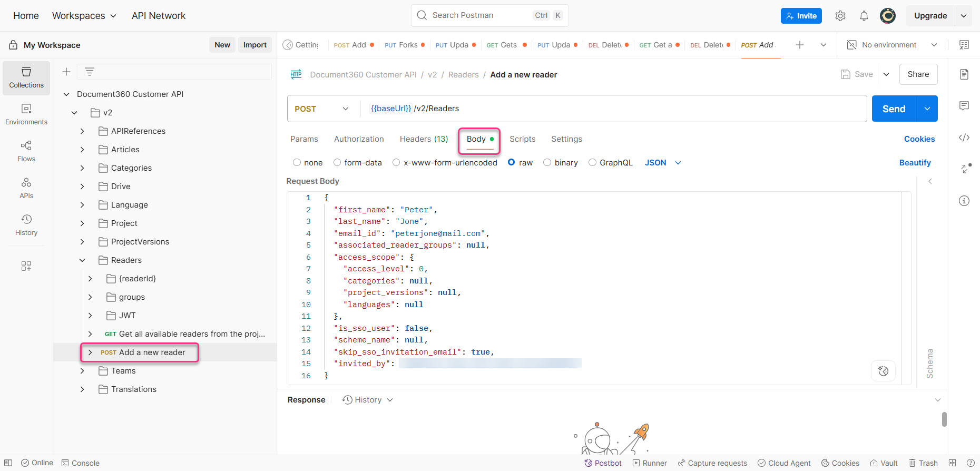980x471 pixels.
Task: Open the response History dropdown
Action: coord(368,400)
